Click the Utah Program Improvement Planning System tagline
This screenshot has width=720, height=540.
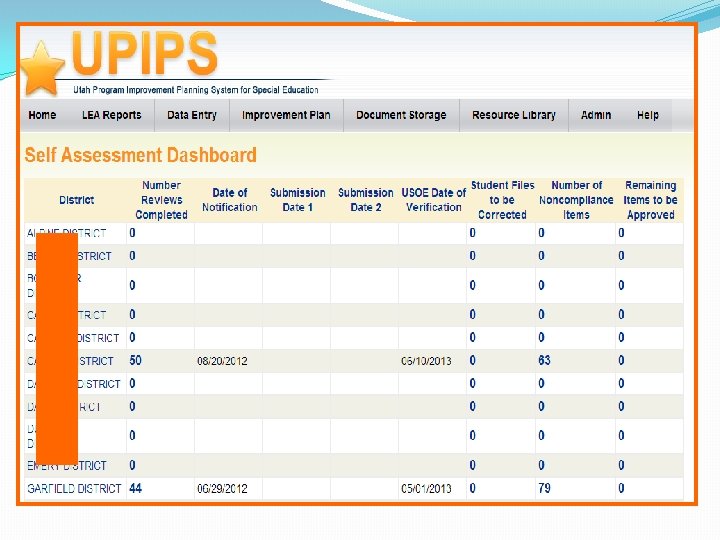(x=196, y=90)
